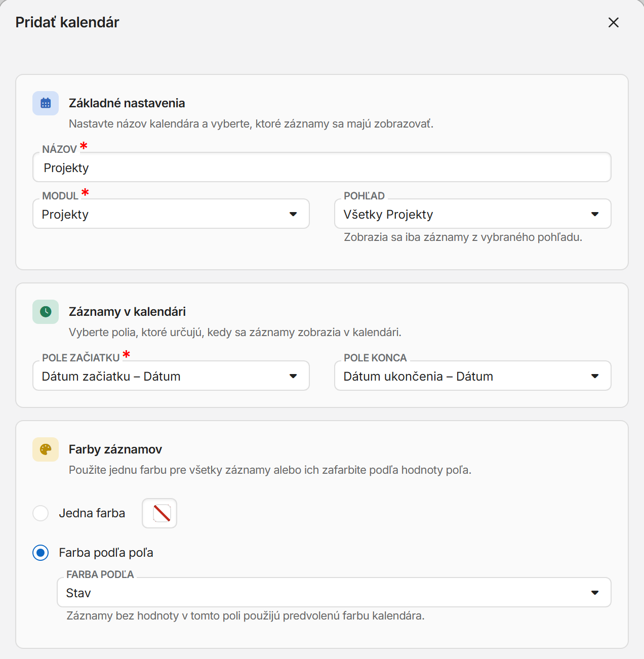The image size is (644, 659).
Task: Click the palette icon beside Farby záznamov
Action: [x=46, y=449]
